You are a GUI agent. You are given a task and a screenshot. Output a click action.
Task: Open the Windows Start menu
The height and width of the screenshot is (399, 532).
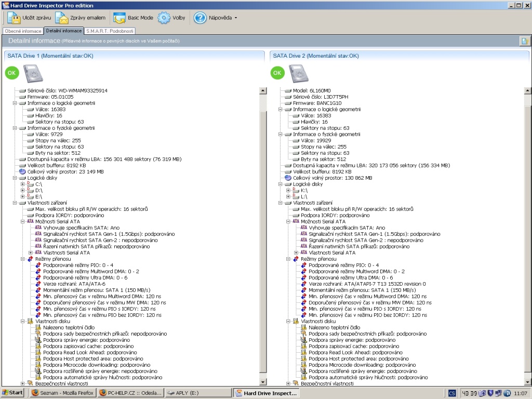point(12,393)
